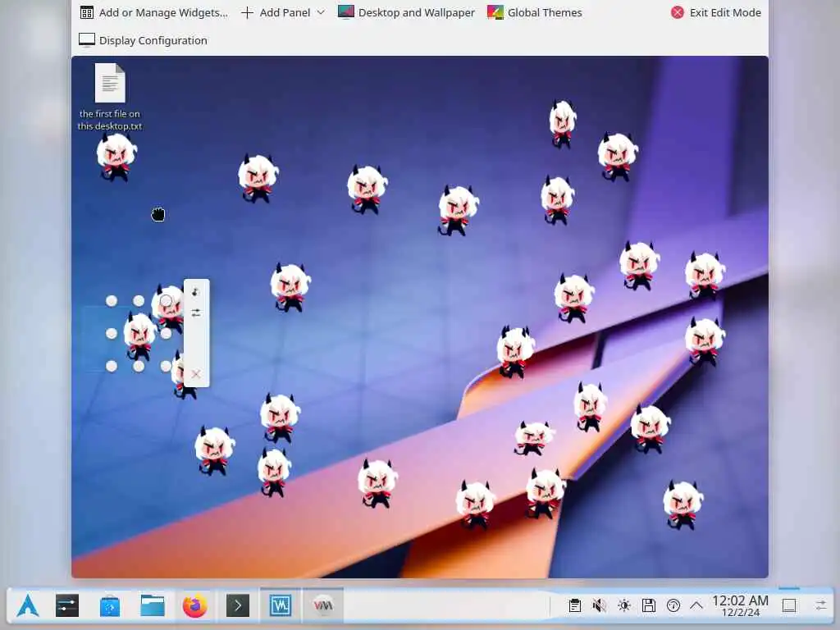The image size is (840, 630).
Task: Click bottom-left resize handle of selected widget
Action: tap(112, 367)
